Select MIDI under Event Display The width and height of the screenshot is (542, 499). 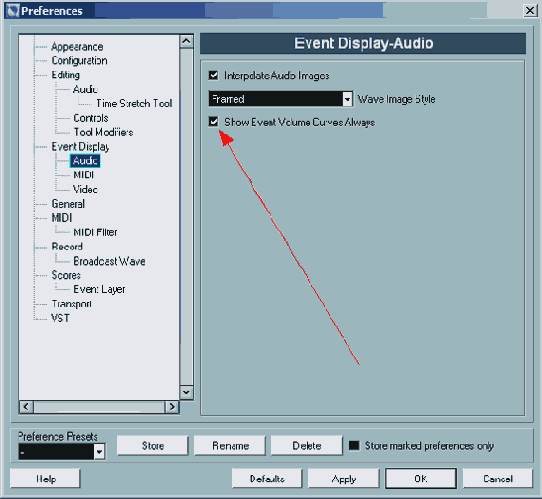[x=83, y=175]
